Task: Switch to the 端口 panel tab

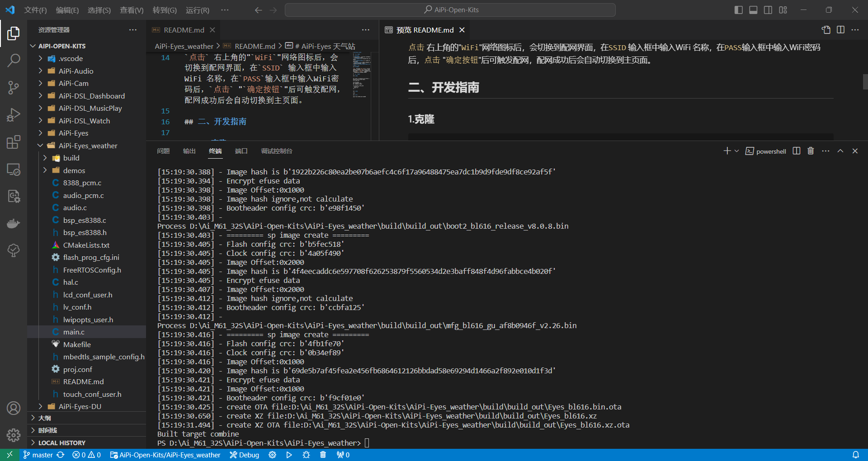Action: pos(241,151)
